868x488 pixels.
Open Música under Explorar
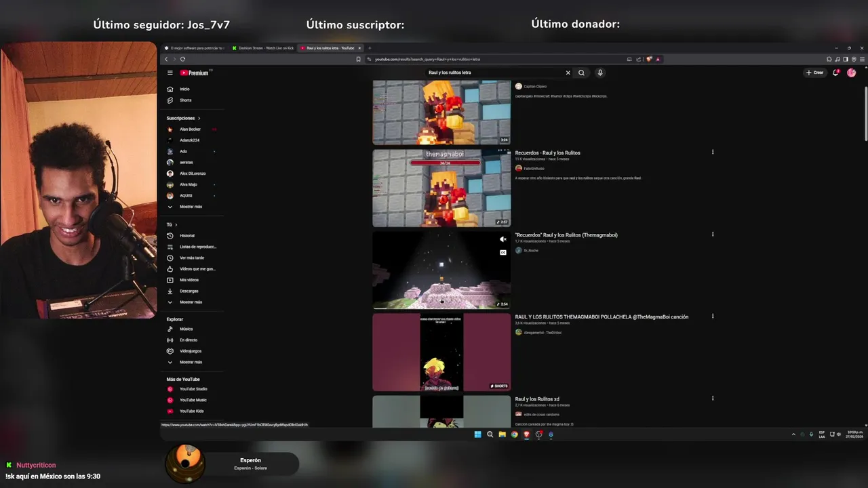click(x=186, y=329)
